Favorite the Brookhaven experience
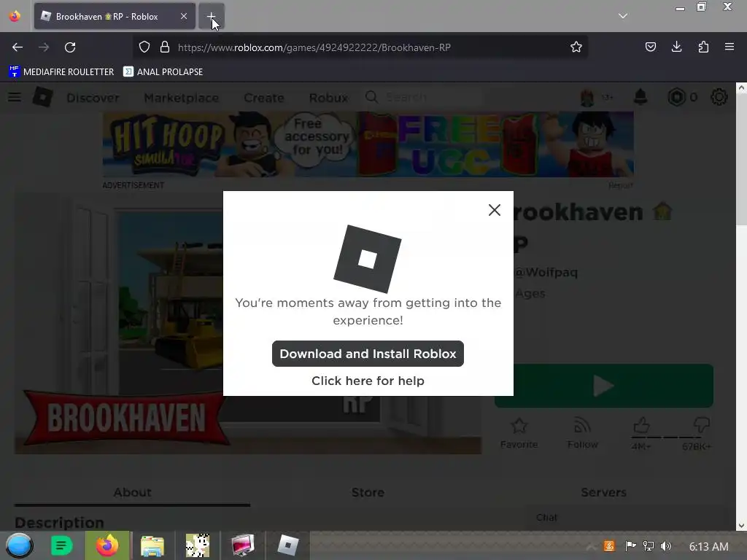Viewport: 747px width, 560px height. tap(519, 433)
